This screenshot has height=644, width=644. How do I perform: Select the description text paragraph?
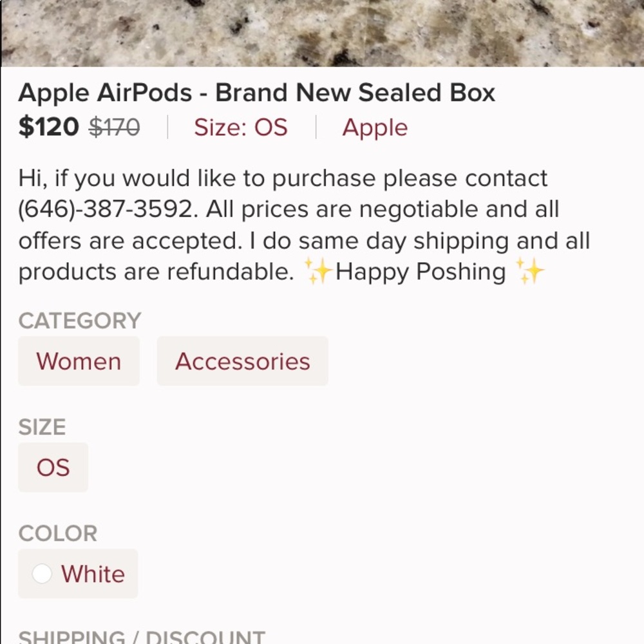click(303, 224)
